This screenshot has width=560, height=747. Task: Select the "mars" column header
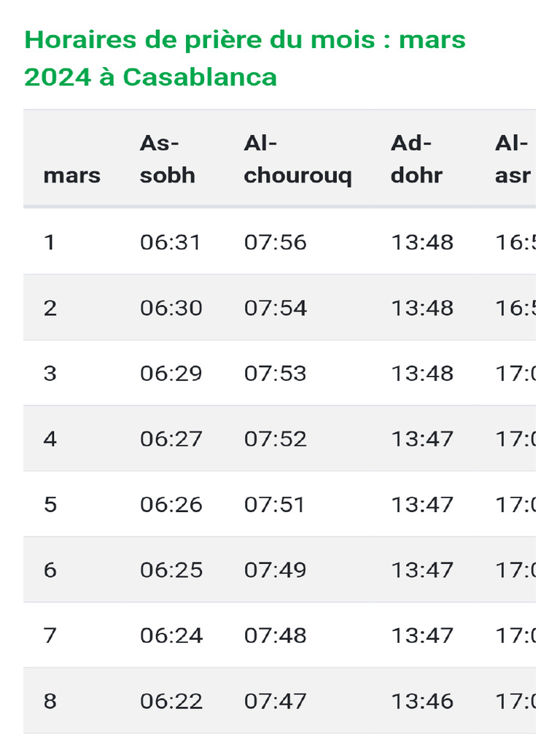(x=71, y=176)
